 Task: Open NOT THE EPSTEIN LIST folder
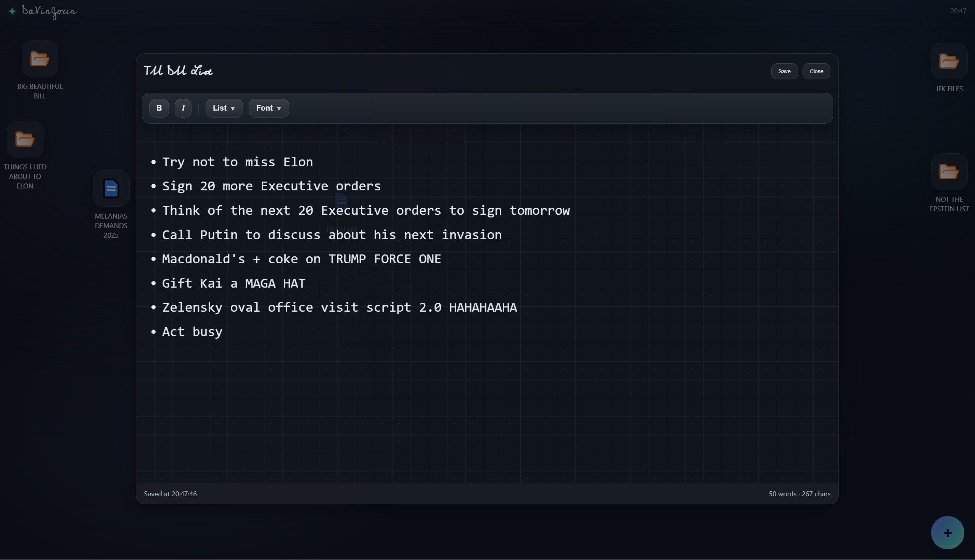(x=948, y=172)
